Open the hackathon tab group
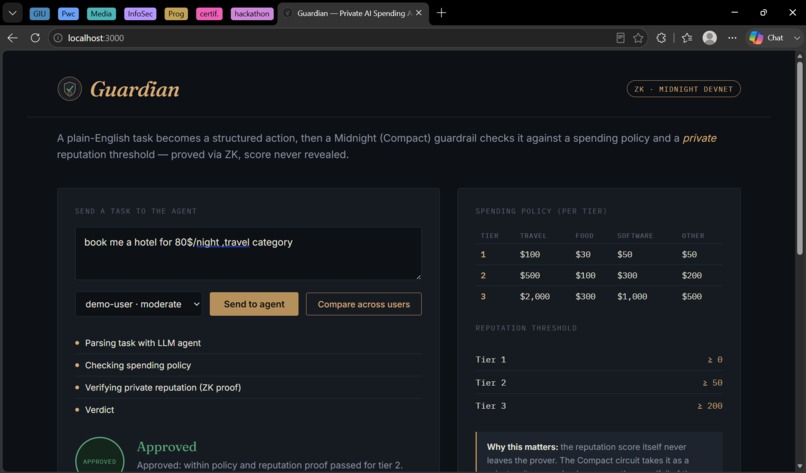Screen dimensions: 806x473 click(x=251, y=14)
